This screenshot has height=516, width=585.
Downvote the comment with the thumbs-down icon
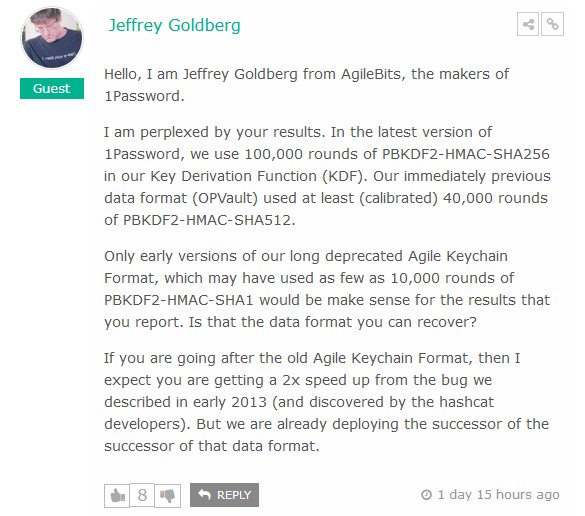pyautogui.click(x=168, y=495)
